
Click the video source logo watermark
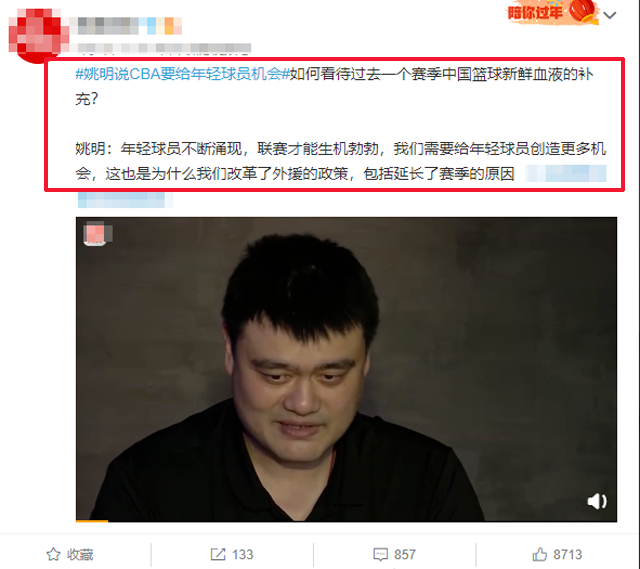(97, 234)
